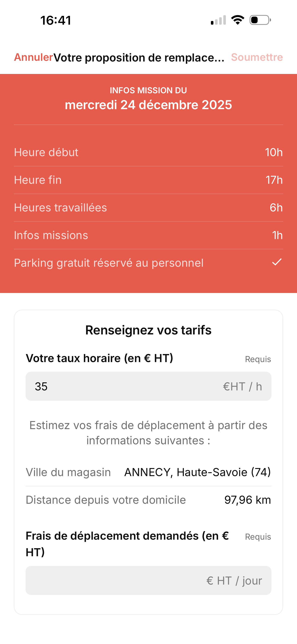Tap the Wi-Fi status icon
The width and height of the screenshot is (297, 644).
[x=238, y=20]
